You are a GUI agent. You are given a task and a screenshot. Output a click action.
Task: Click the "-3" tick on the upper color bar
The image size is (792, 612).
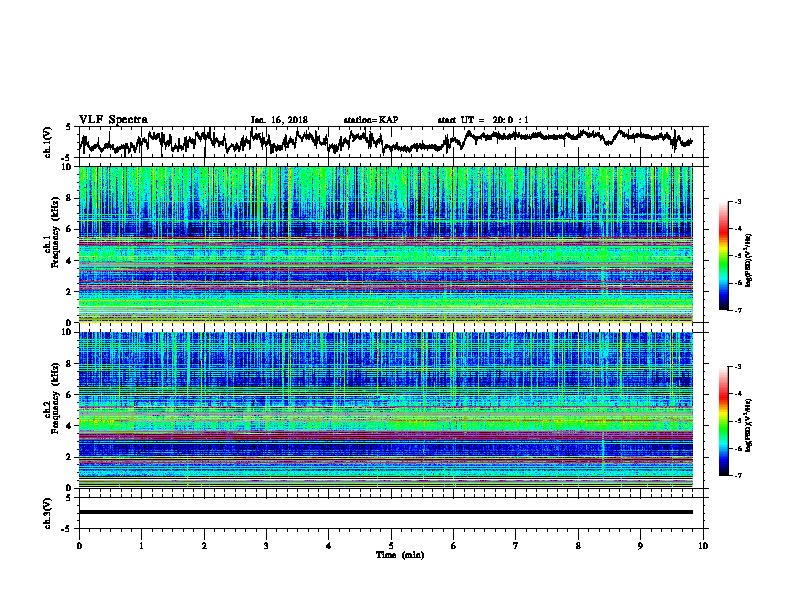(x=737, y=201)
